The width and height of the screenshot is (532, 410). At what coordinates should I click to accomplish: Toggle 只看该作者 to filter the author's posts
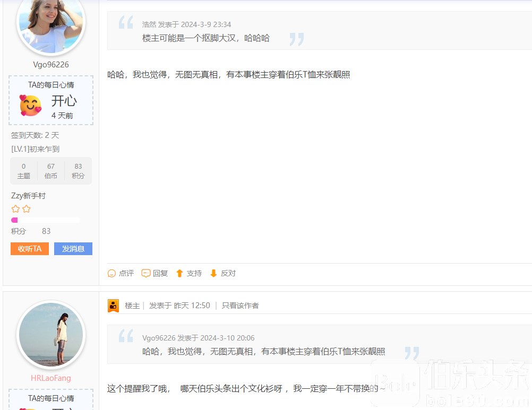point(241,306)
